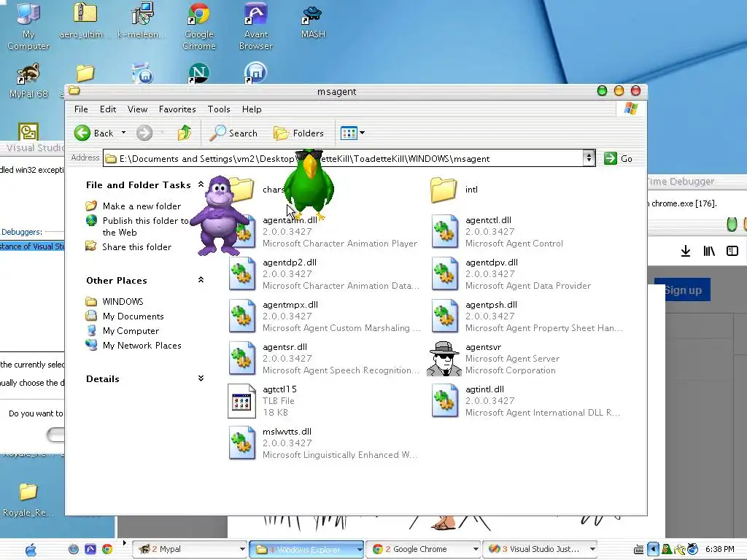Select the mslwvtts.dll file icon
Image resolution: width=747 pixels, height=560 pixels.
[x=242, y=443]
